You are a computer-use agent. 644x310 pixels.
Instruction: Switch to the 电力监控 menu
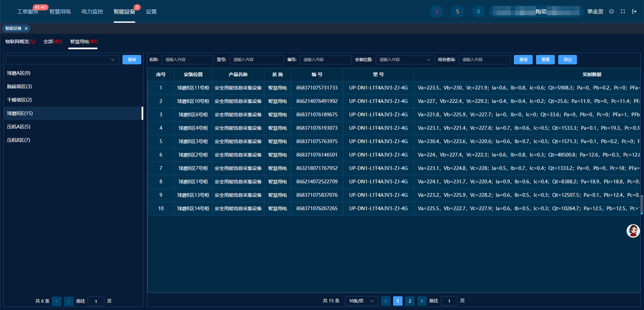92,11
